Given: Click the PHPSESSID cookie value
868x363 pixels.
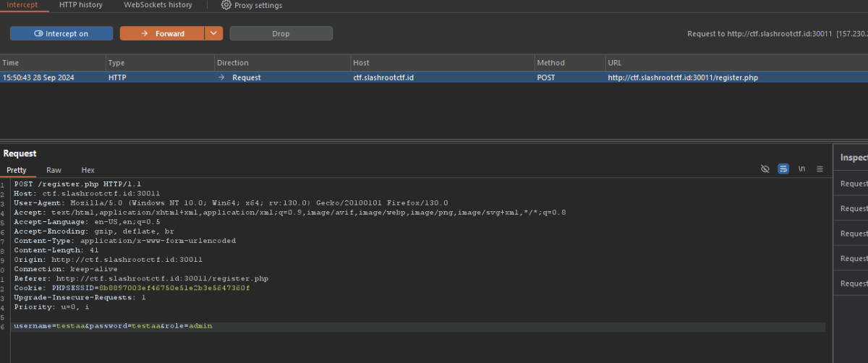Looking at the screenshot, I should pos(174,288).
